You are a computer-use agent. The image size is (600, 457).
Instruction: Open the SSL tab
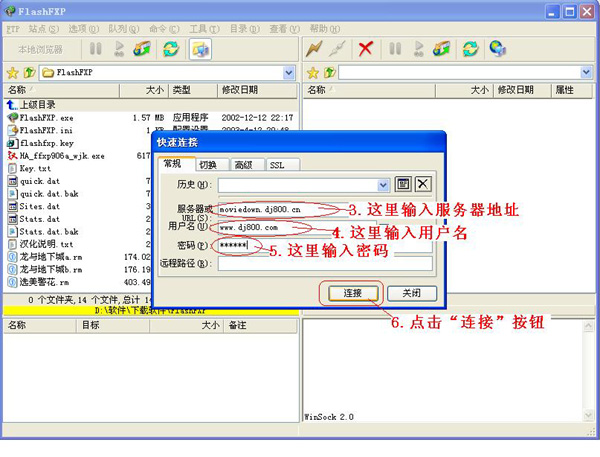pos(276,164)
